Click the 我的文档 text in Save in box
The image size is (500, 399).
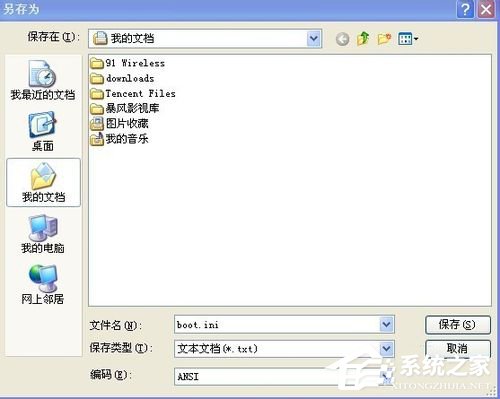tap(132, 39)
